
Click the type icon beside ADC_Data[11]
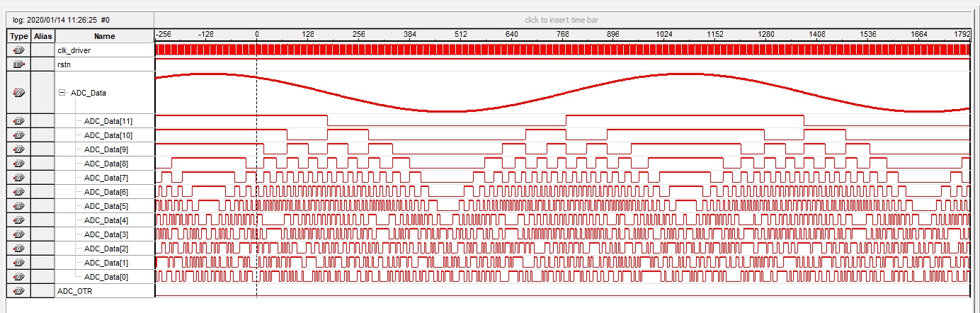[x=18, y=121]
